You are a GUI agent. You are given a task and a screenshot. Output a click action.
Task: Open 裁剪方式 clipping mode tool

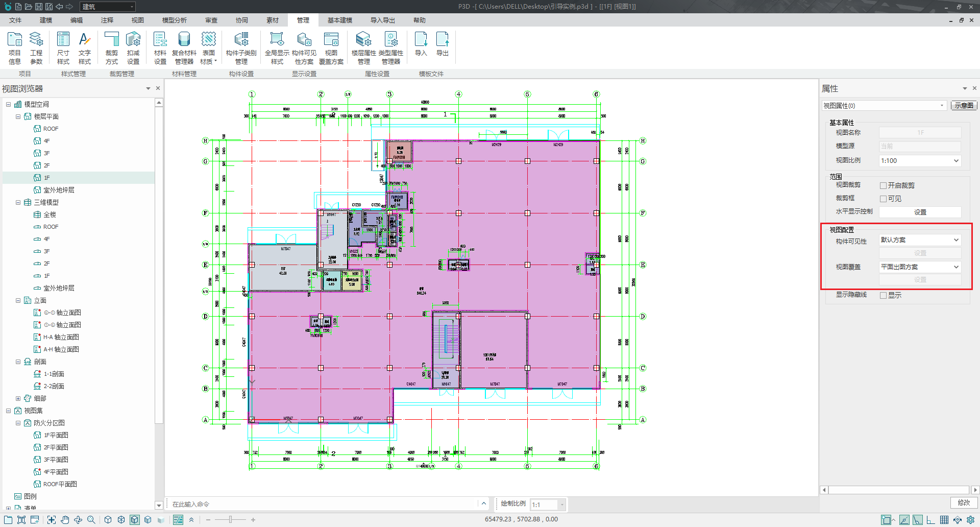[x=111, y=48]
